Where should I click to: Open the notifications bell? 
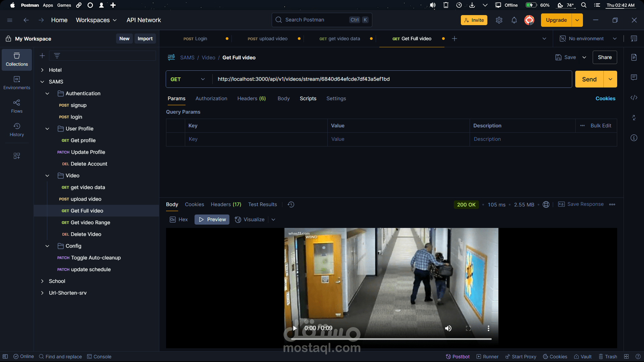click(514, 20)
